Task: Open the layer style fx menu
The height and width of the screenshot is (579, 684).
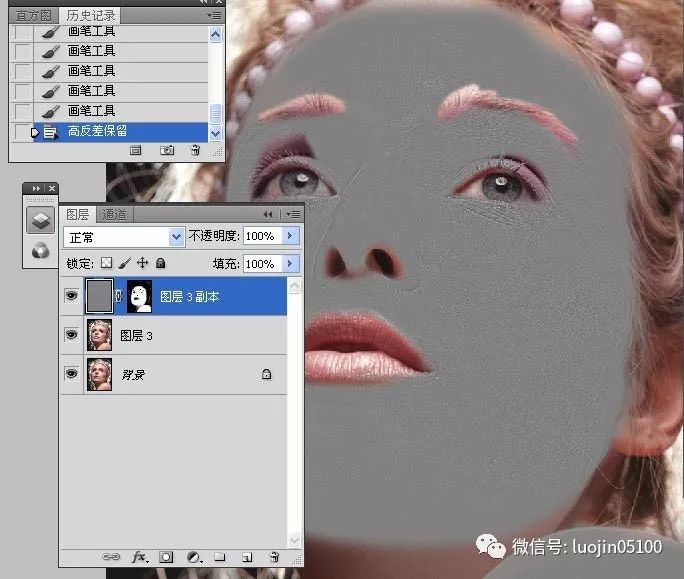Action: (140, 557)
